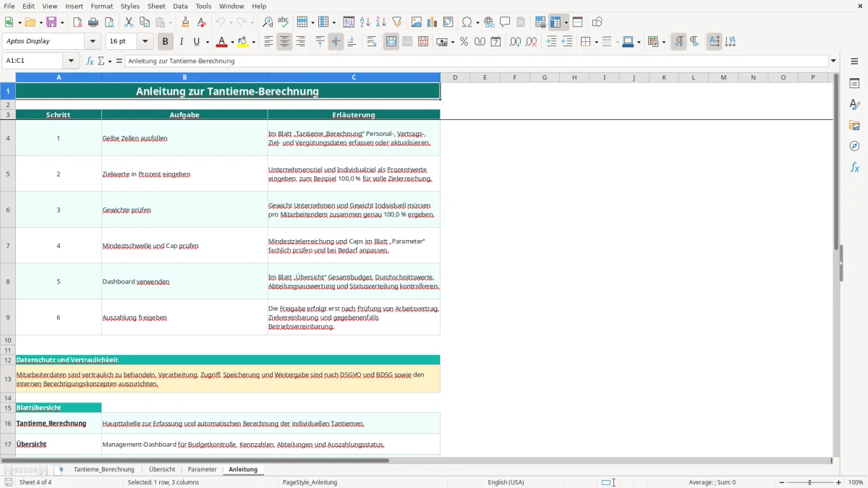Click the Export as PDF icon

[x=77, y=22]
